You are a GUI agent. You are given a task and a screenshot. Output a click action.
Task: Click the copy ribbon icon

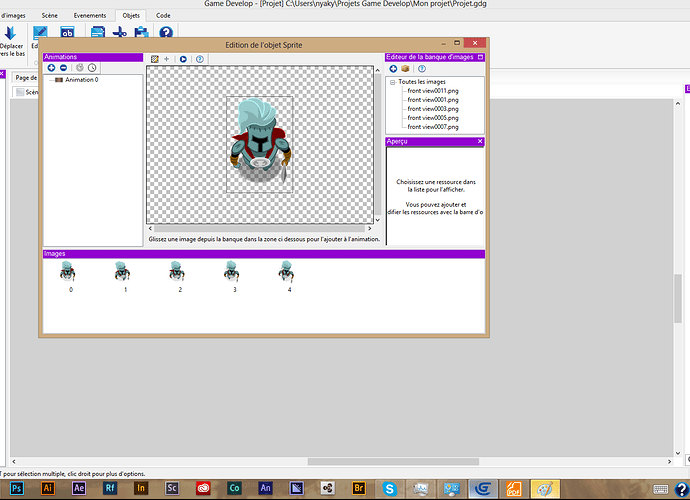(98, 32)
